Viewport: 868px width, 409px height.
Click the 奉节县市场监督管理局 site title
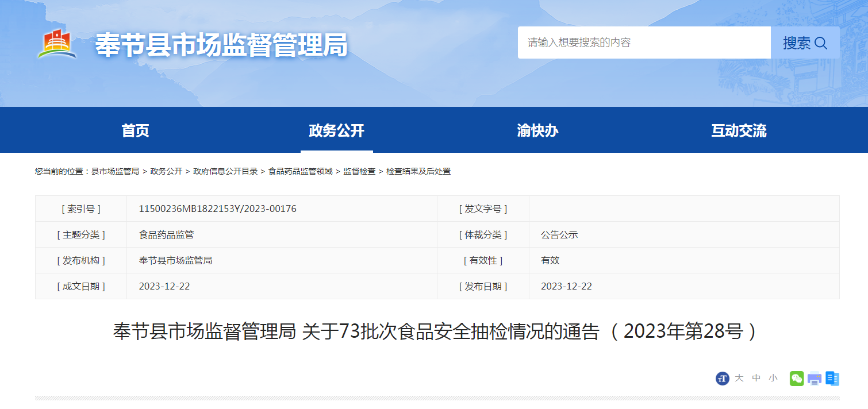pos(221,45)
